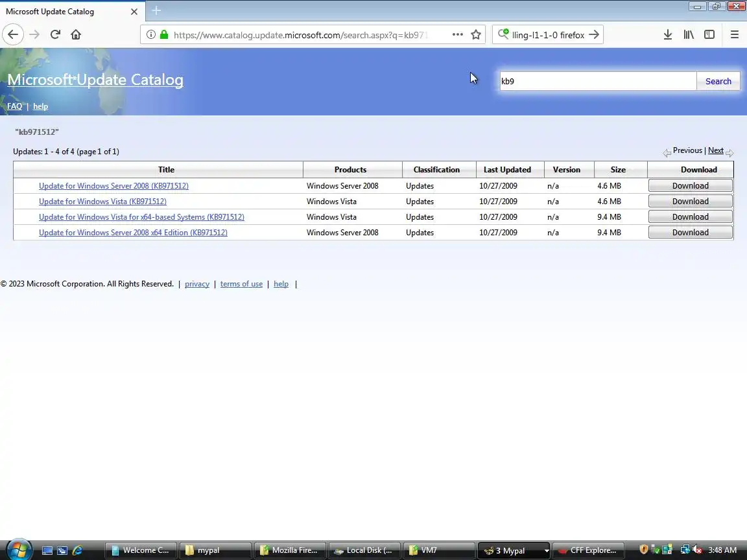
Task: Switch to the VM7 taskbar item
Action: [439, 550]
